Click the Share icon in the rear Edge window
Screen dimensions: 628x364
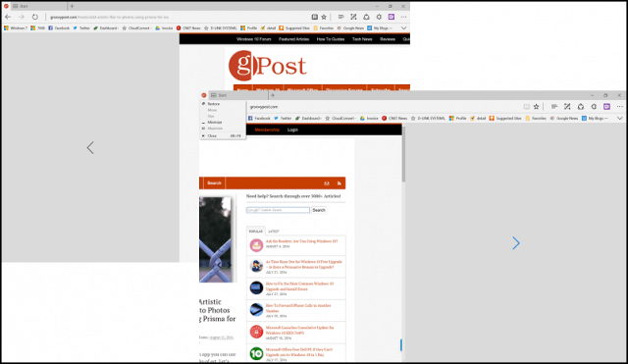point(366,17)
